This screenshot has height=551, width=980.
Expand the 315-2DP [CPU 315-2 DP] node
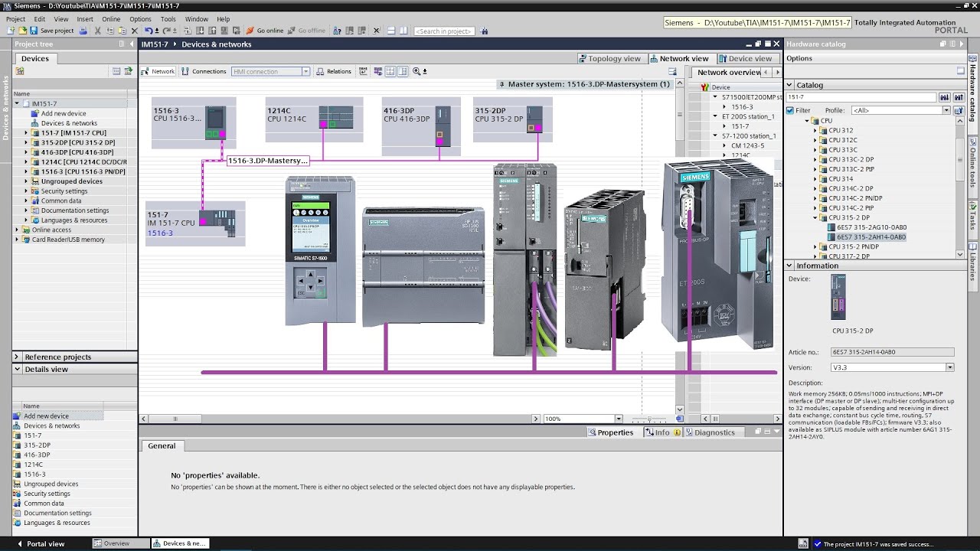(26, 142)
